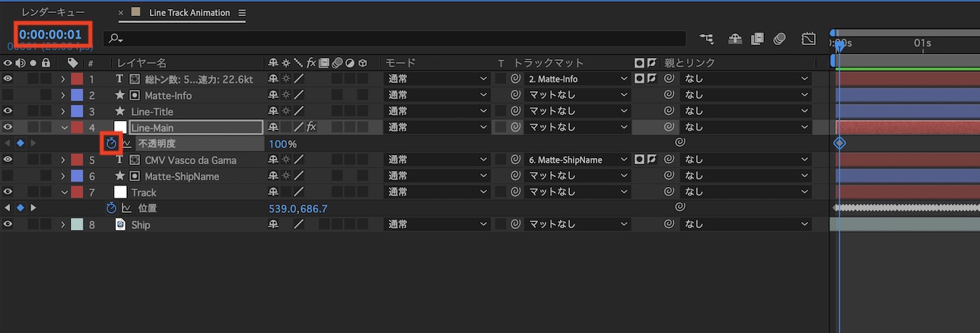The width and height of the screenshot is (980, 333).
Task: Click the opacity stopwatch on Line-Main
Action: [x=111, y=143]
